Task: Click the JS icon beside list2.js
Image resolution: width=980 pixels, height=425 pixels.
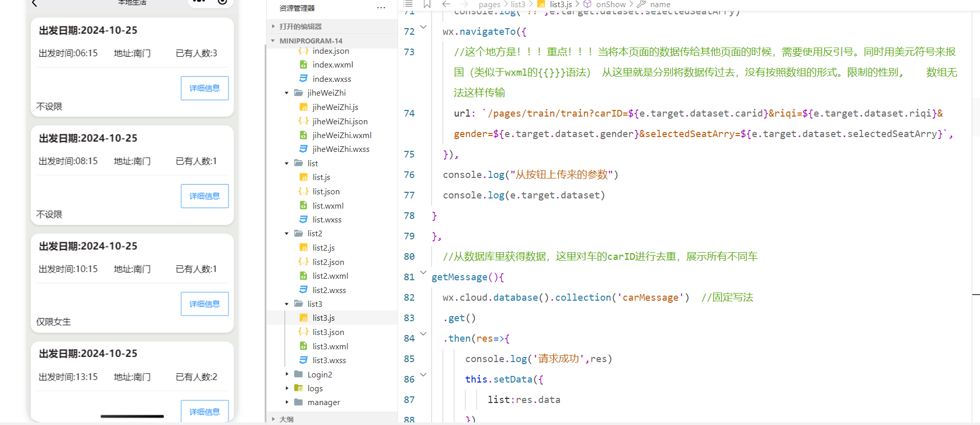Action: (x=304, y=248)
